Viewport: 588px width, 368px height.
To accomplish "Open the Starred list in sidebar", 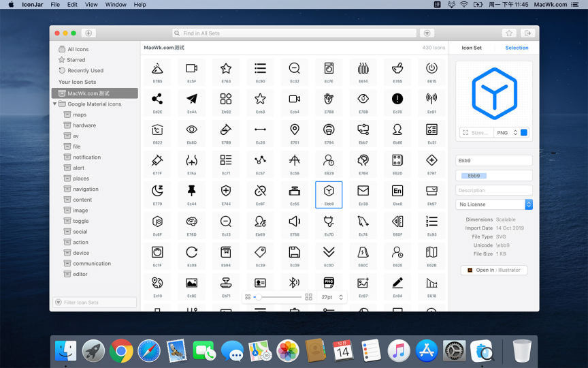I will (76, 60).
